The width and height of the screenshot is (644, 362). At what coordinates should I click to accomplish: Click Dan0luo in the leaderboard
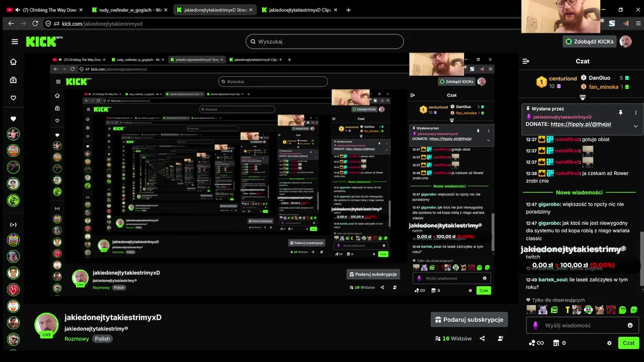(599, 78)
